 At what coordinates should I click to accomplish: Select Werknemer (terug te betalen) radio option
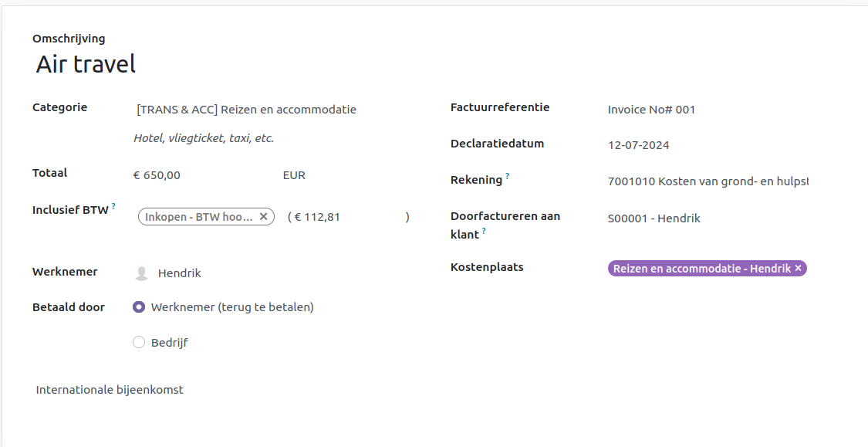[139, 307]
